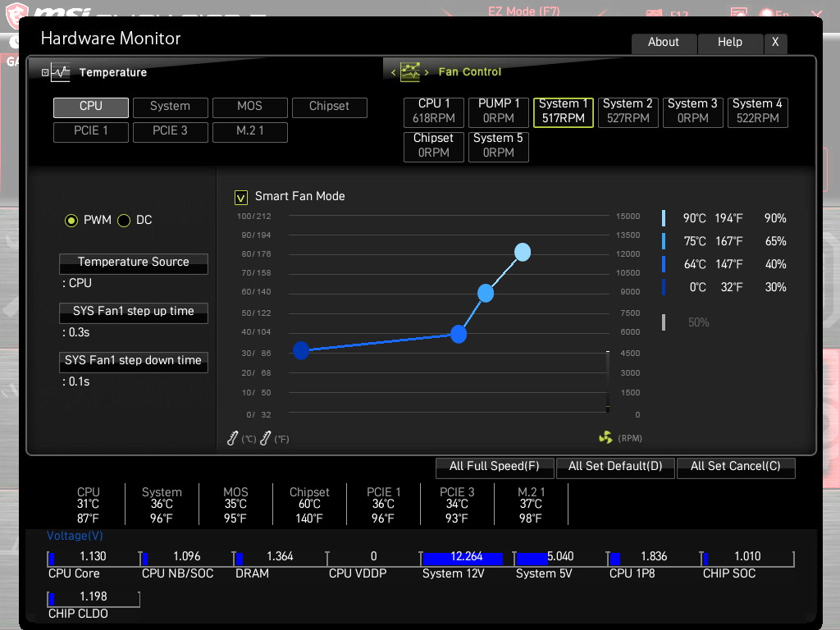
Task: Select PCIE 3 temperature button
Action: pos(170,132)
